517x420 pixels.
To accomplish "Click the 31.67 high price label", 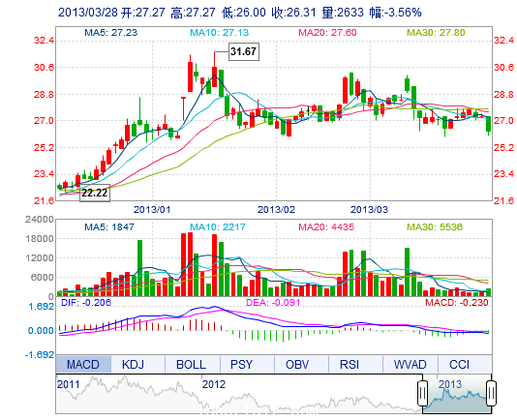I will (x=244, y=51).
